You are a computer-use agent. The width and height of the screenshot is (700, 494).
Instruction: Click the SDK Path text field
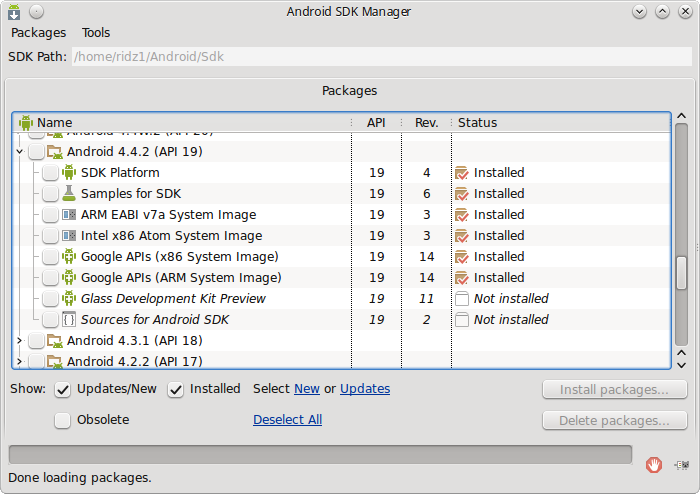380,57
